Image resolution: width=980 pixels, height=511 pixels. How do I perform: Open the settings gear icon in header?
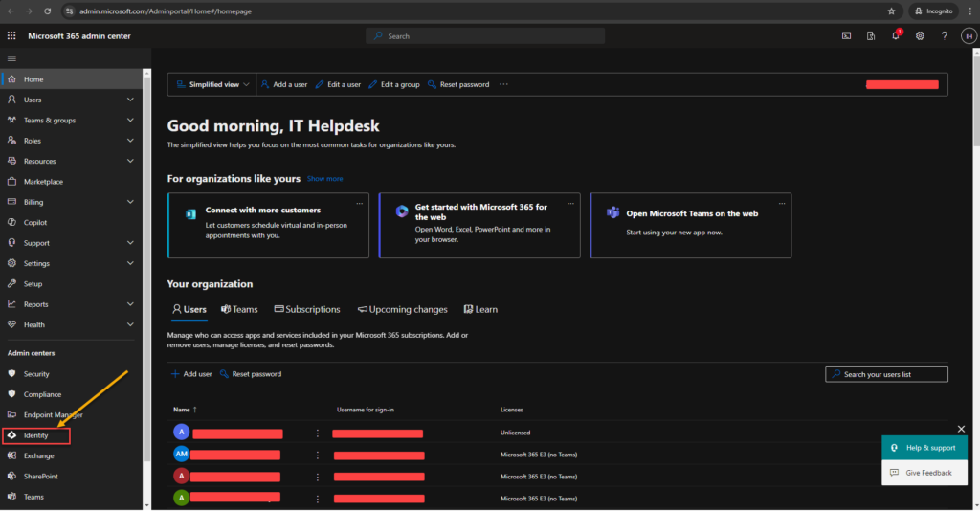click(x=920, y=36)
